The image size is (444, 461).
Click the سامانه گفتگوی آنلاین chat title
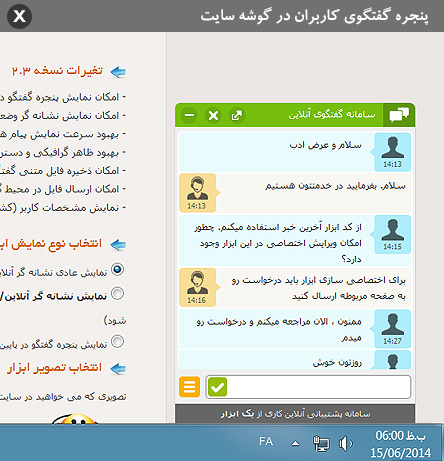[332, 115]
